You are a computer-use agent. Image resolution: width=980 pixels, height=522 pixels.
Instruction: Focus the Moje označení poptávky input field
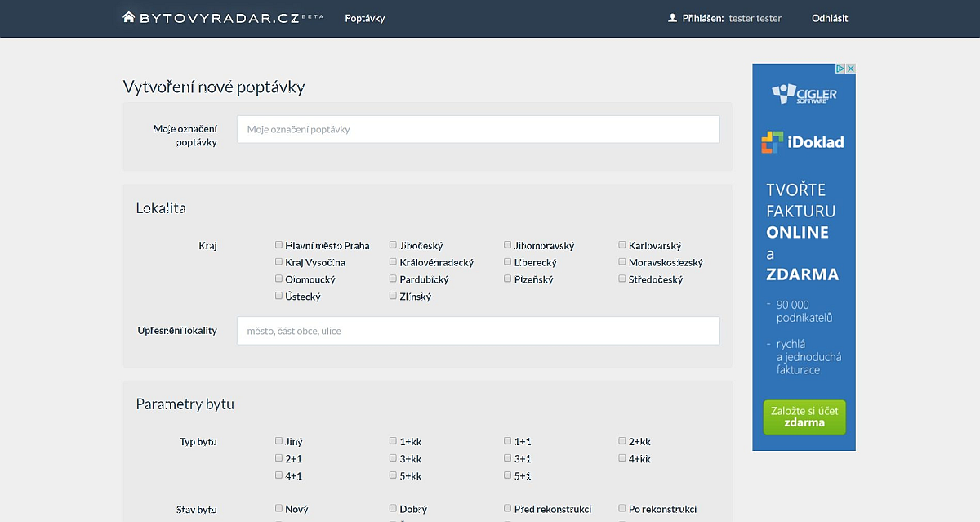pos(478,129)
